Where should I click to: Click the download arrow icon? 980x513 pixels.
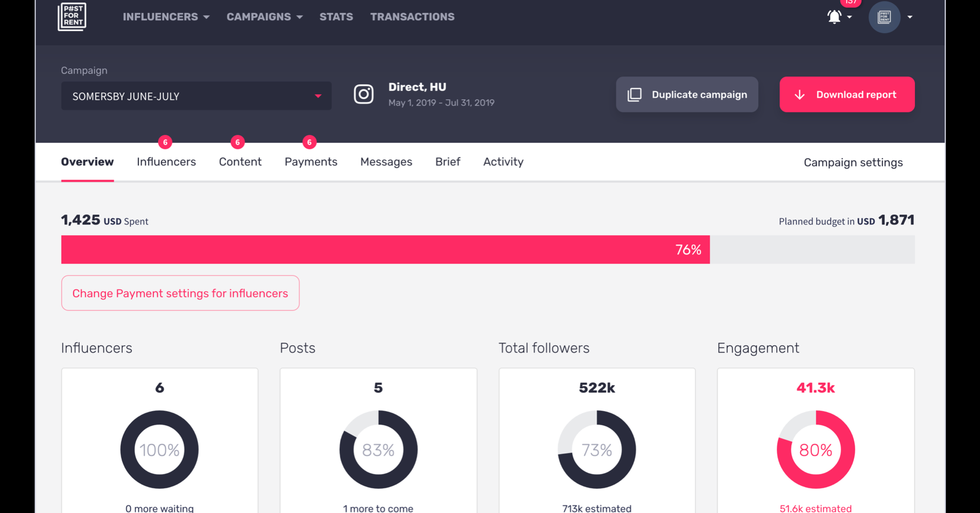tap(799, 95)
